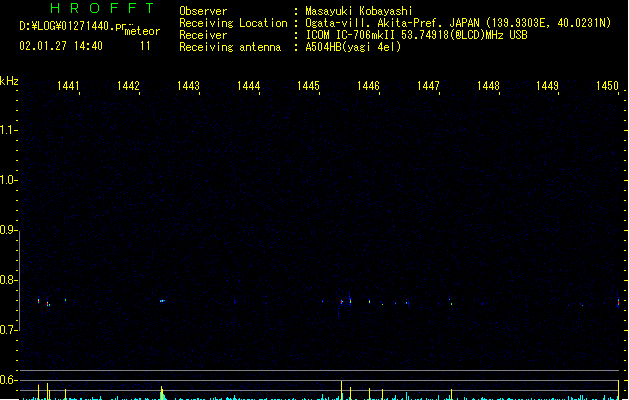Click time axis label 1450
The width and height of the screenshot is (629, 400).
(607, 86)
